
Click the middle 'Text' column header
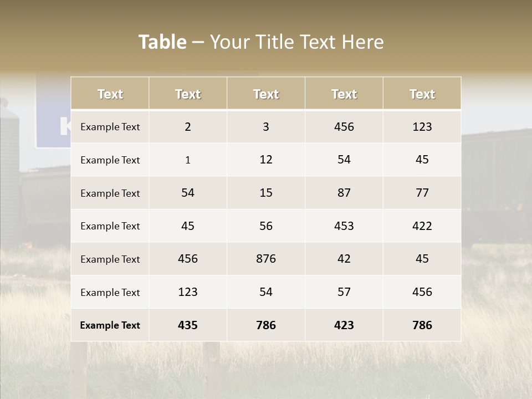tap(266, 93)
